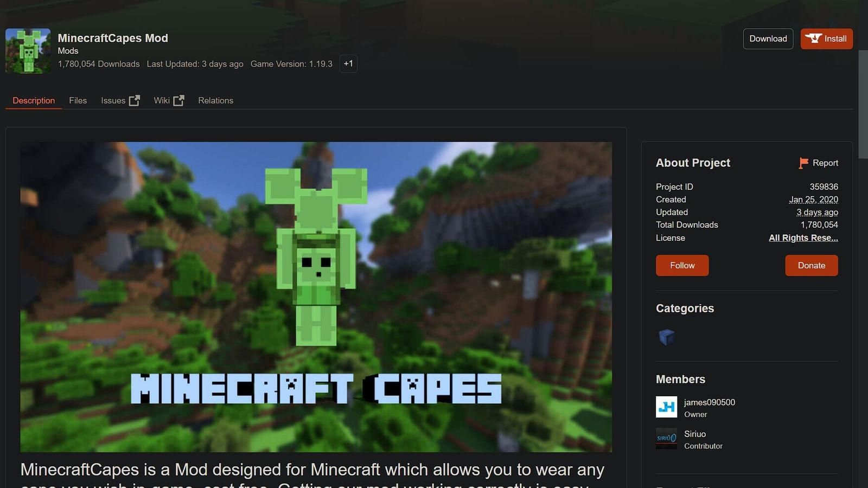Open Wiki via its external link icon

point(180,100)
